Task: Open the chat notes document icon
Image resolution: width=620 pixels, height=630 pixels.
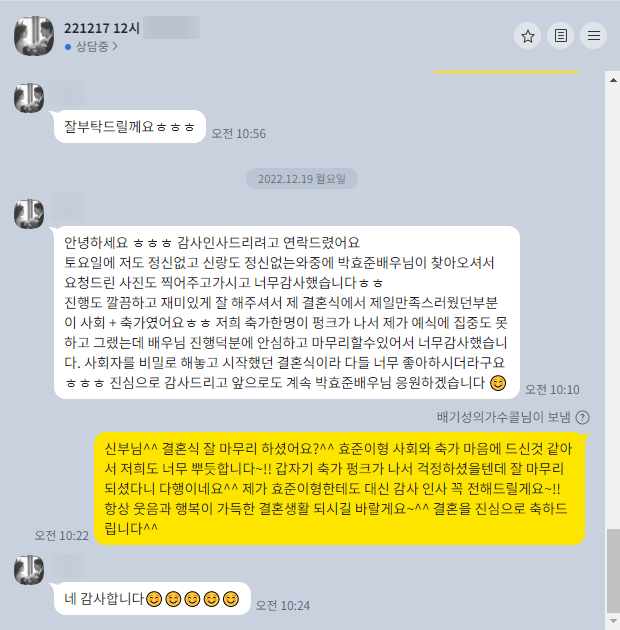Action: [x=561, y=36]
